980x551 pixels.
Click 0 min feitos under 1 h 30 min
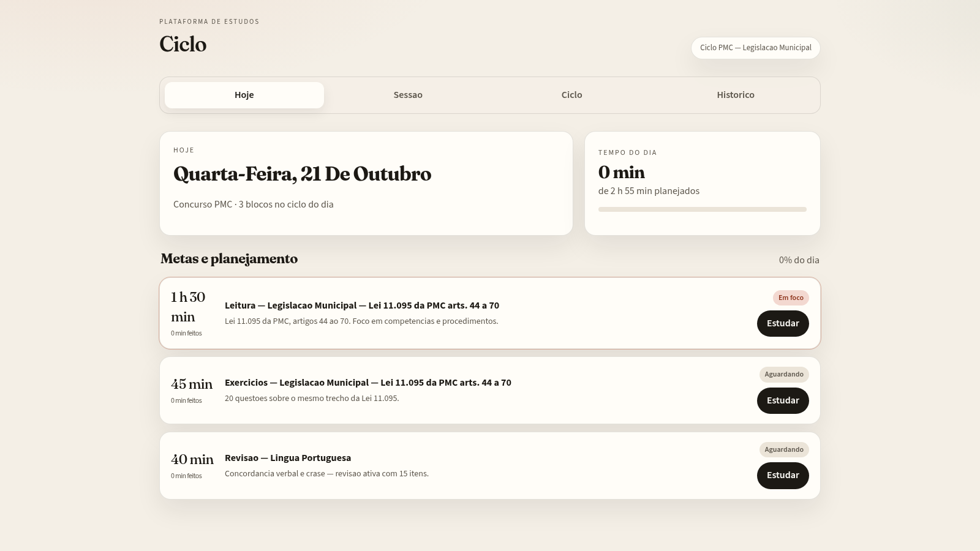186,333
